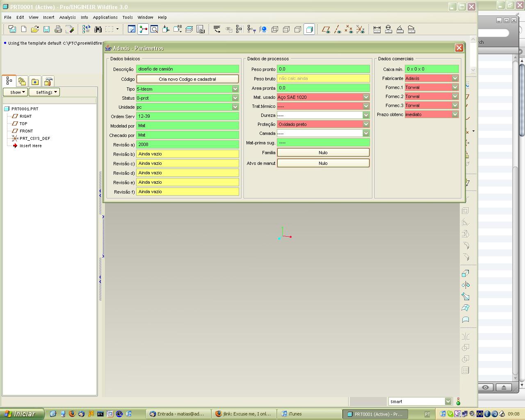
Task: Click Insert Here in the model tree
Action: (x=30, y=146)
